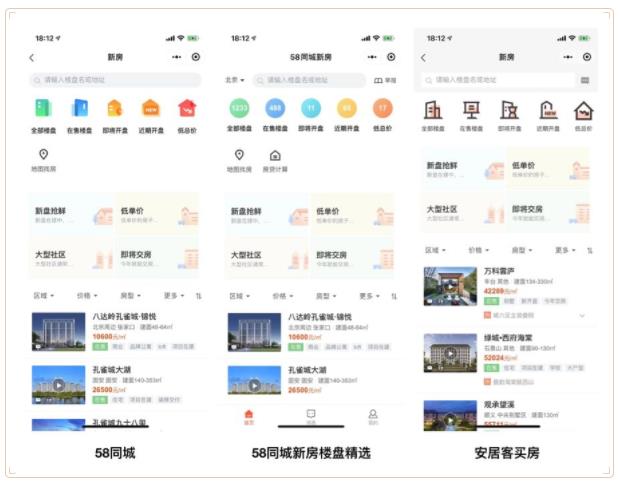
Task: Tap yellow 近期开盘 circle in 58同城新房 screen
Action: click(347, 108)
